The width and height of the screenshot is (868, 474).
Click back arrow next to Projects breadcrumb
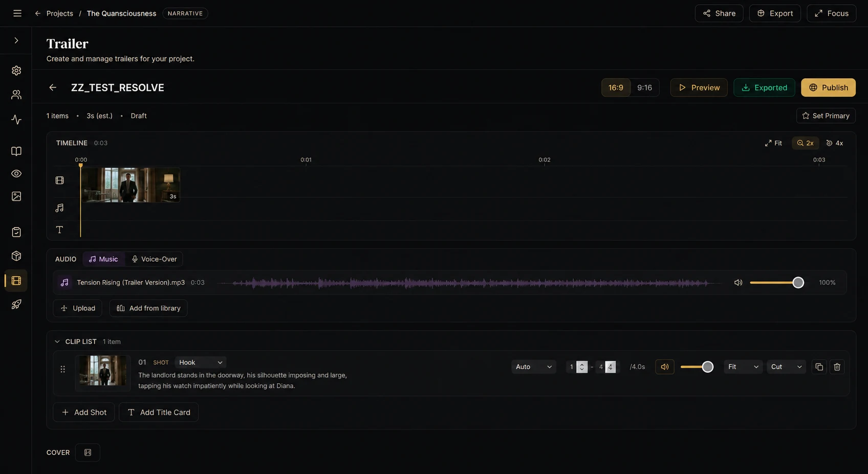[37, 13]
